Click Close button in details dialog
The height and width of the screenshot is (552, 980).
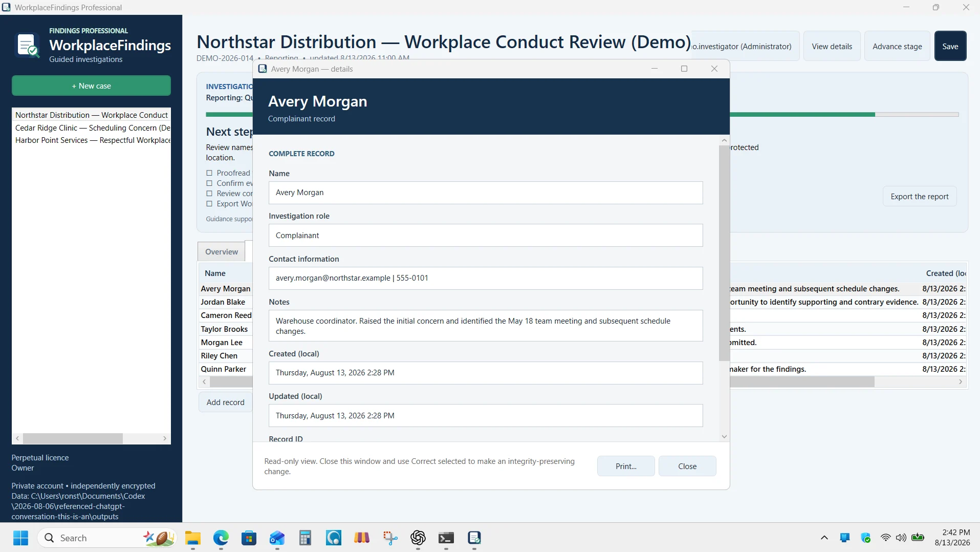(x=687, y=466)
